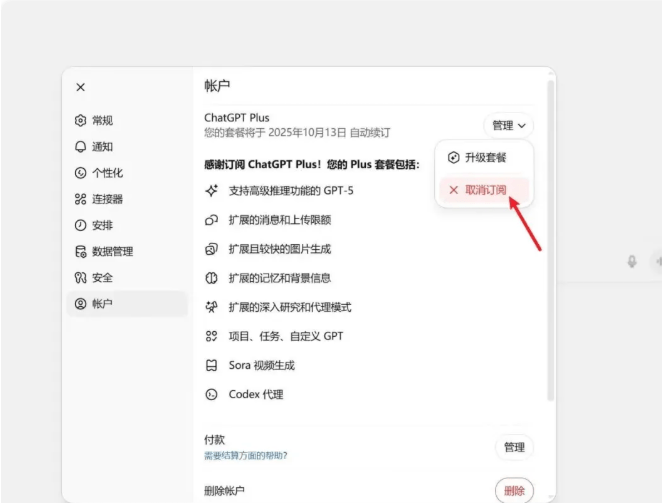
Task: Click the sparkle icon beside GPT-5 feature
Action: 211,190
